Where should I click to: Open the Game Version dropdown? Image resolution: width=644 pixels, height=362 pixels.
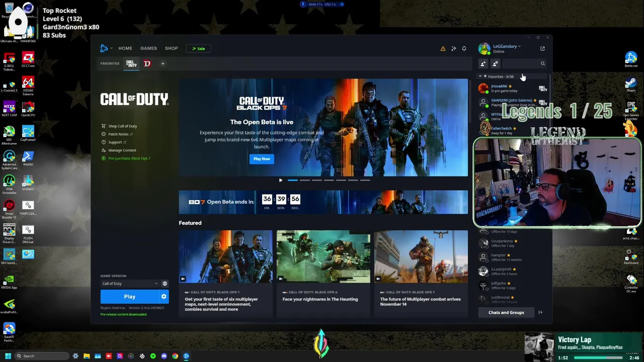tap(130, 284)
